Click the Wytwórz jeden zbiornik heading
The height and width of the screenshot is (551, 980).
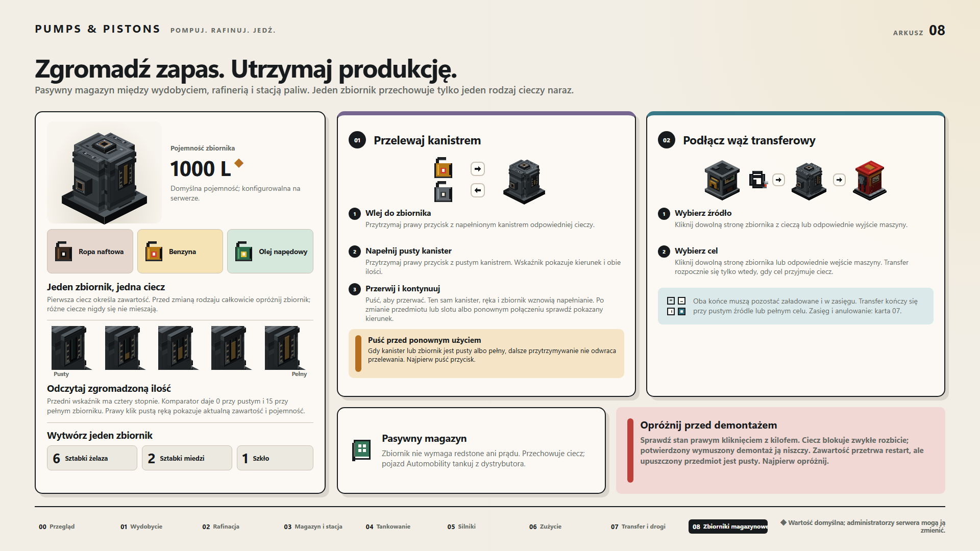coord(100,436)
